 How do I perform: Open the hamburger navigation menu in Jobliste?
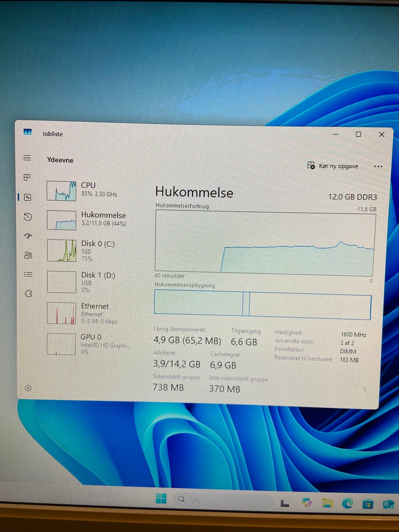pos(27,158)
